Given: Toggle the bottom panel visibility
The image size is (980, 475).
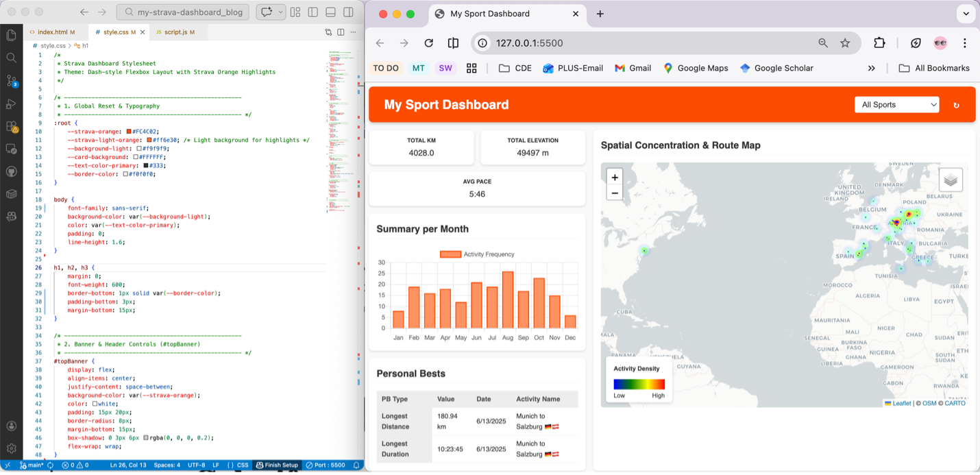Looking at the screenshot, I should pos(330,12).
